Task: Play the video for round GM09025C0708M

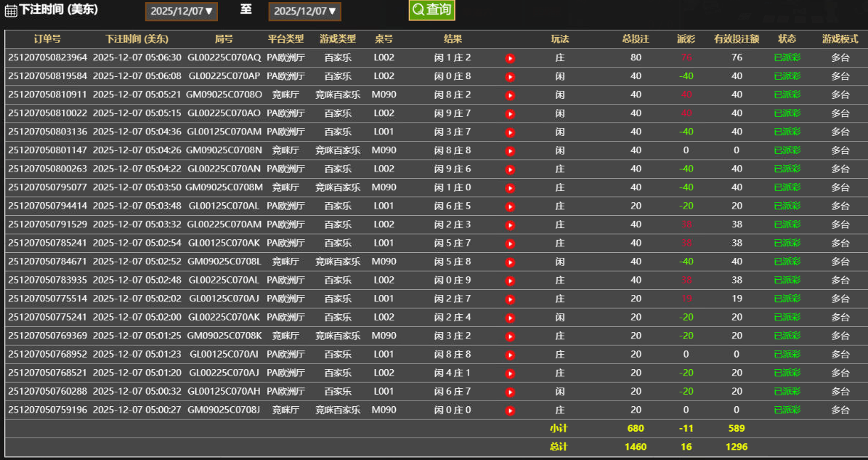Action: 511,187
